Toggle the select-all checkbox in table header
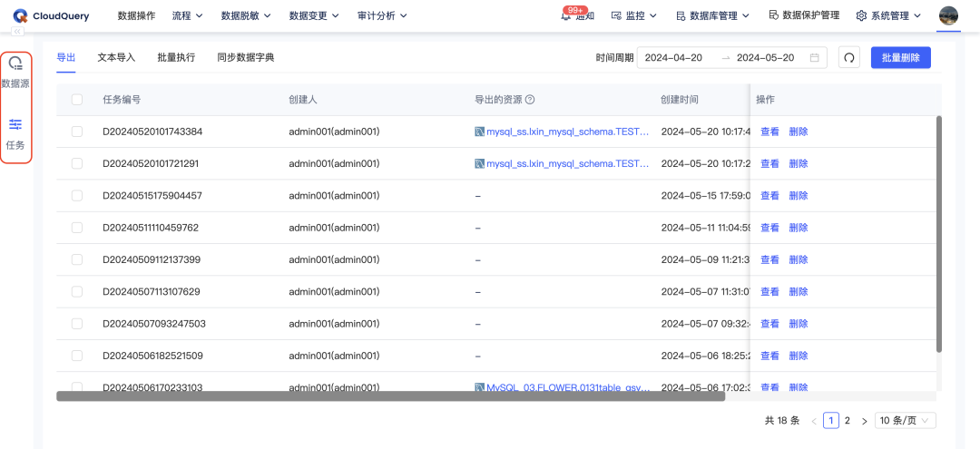Screen dimensions: 980x449 (x=77, y=99)
